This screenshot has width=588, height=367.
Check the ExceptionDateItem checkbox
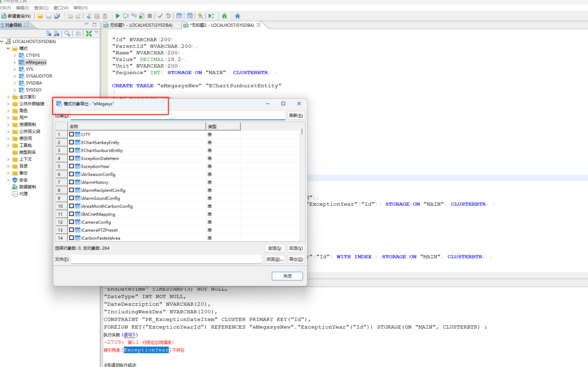[x=71, y=158]
